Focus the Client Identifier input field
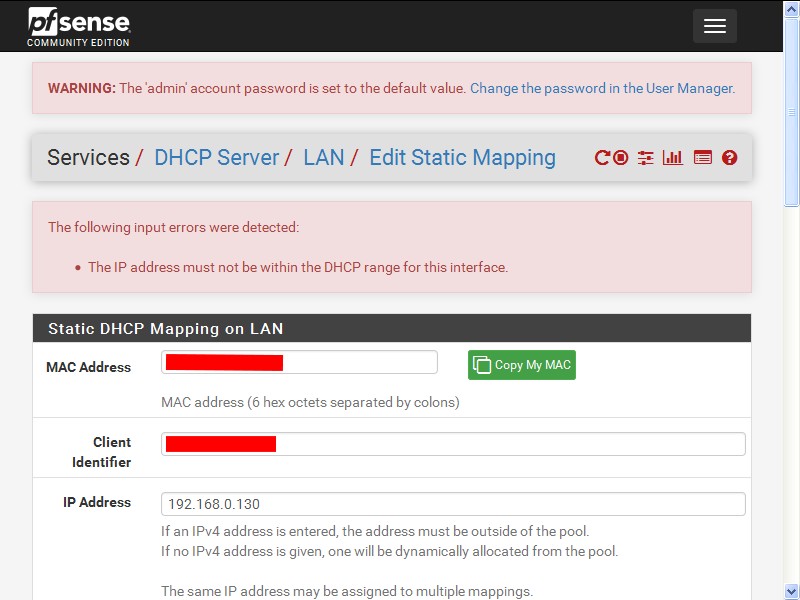800x600 pixels. pyautogui.click(x=453, y=444)
